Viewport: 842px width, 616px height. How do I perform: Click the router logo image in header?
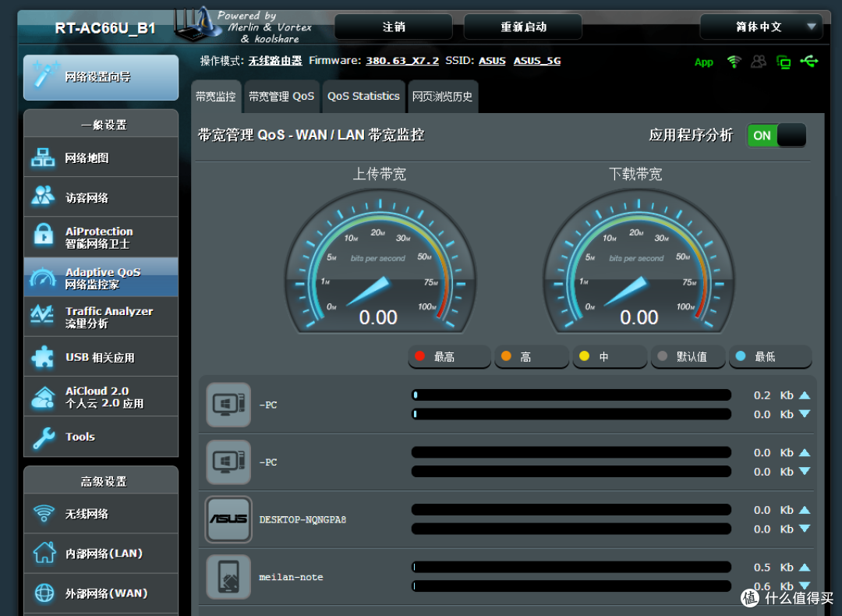[x=197, y=25]
